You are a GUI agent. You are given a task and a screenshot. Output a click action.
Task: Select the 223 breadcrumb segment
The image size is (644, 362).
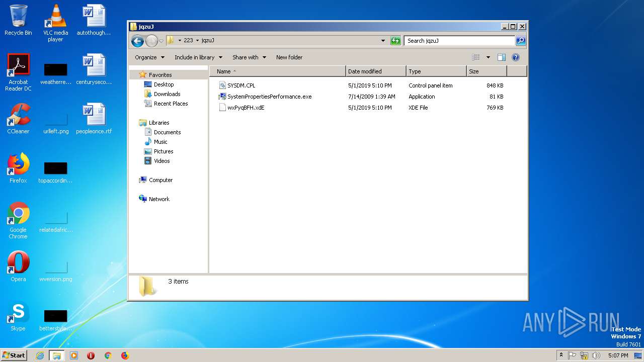pyautogui.click(x=188, y=41)
